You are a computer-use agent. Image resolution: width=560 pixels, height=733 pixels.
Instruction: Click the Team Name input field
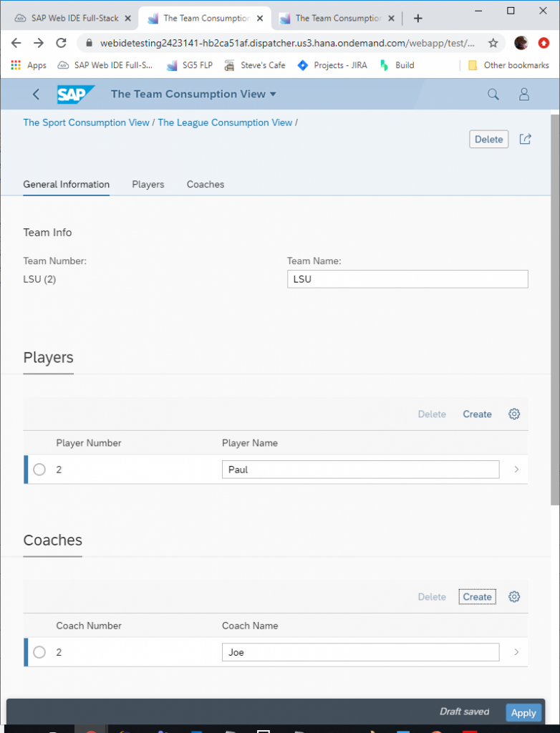point(407,279)
